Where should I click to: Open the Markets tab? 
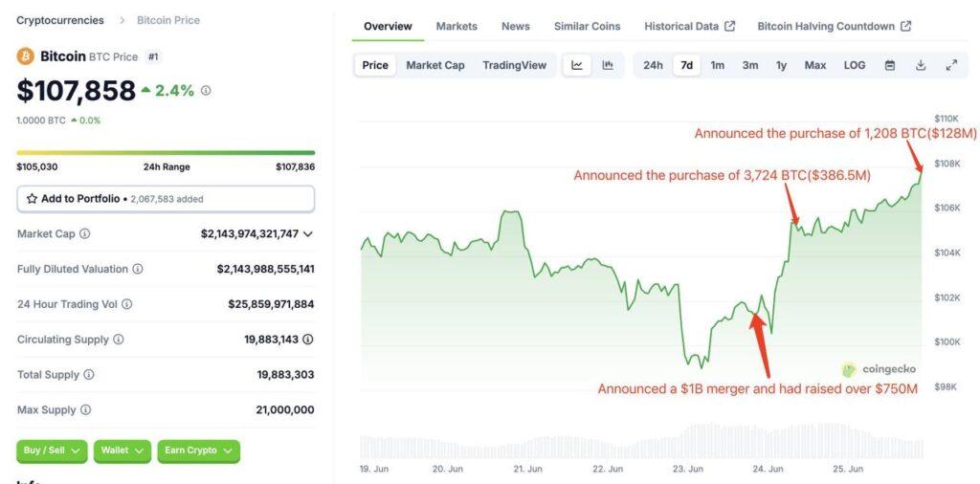point(457,26)
